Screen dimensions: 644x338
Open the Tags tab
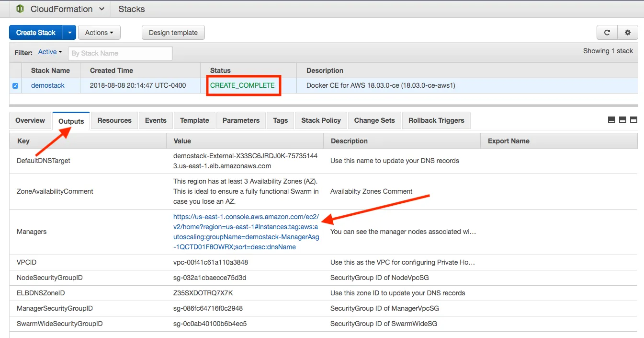281,120
